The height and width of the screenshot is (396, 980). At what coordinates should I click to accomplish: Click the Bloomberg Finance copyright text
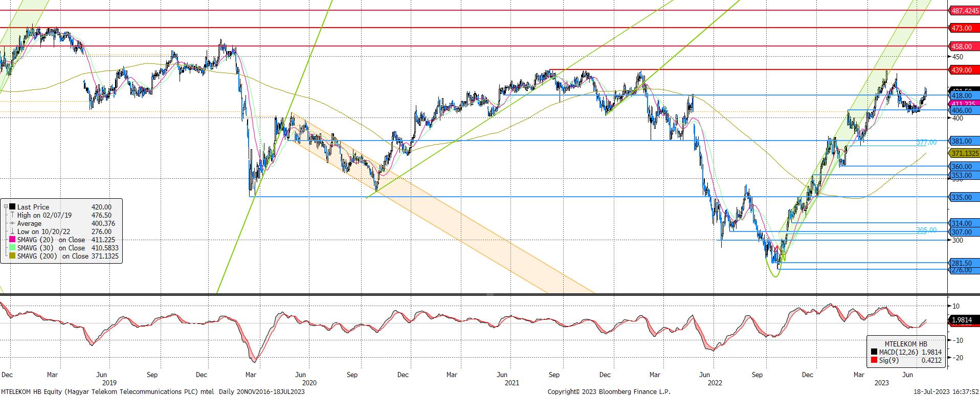609,392
